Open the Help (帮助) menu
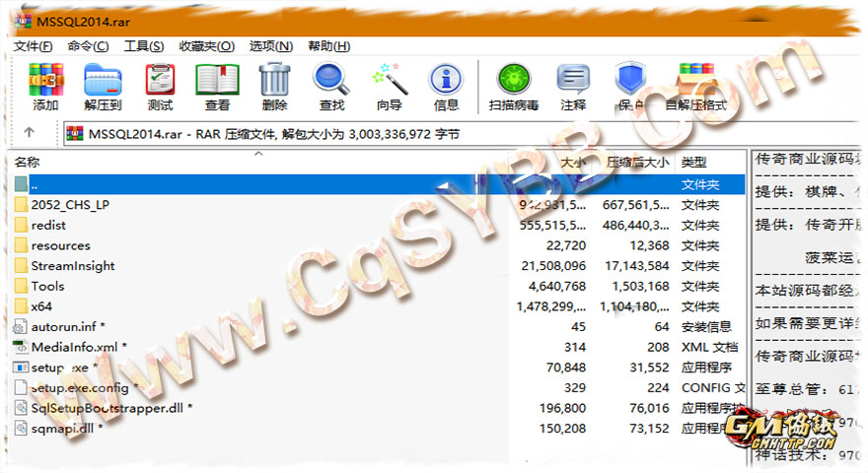The image size is (868, 473). (329, 46)
